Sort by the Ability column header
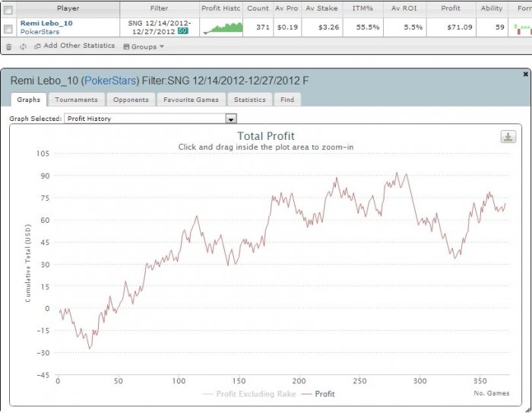The image size is (532, 413). click(x=492, y=8)
